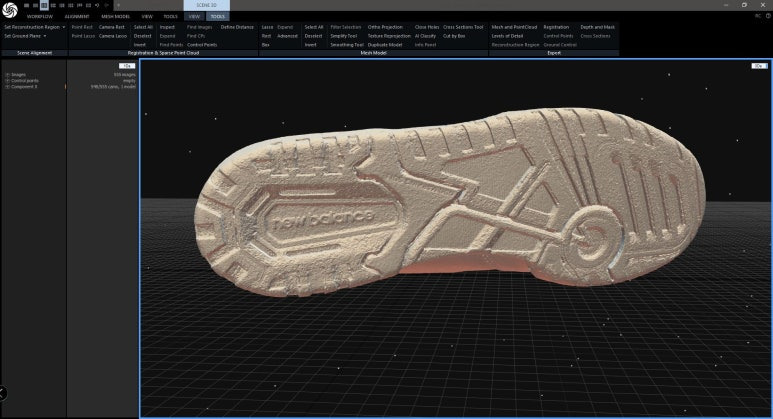Screen dimensions: 773x419
Task: Click Cut by Box
Action: click(x=454, y=36)
